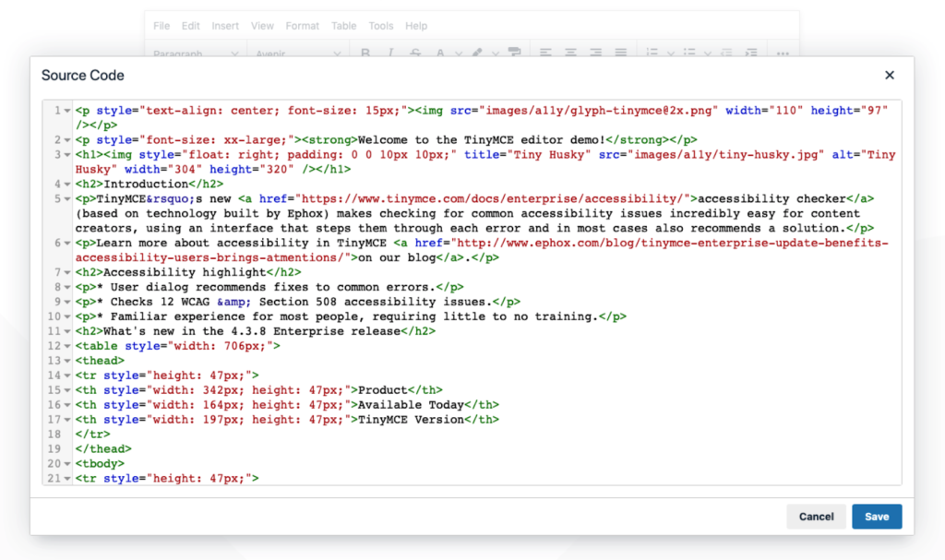Open Avenir font dropdown behind the dialog
The height and width of the screenshot is (560, 945).
pos(298,54)
